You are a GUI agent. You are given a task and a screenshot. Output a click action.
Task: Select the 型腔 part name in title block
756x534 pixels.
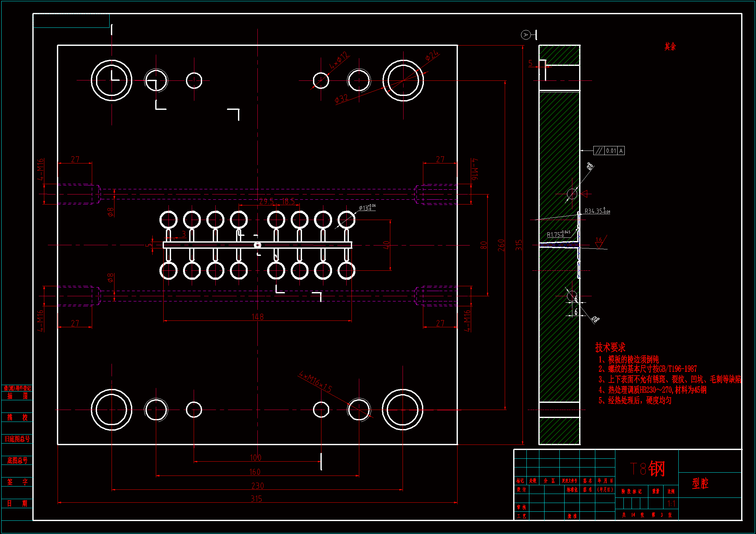pyautogui.click(x=700, y=483)
